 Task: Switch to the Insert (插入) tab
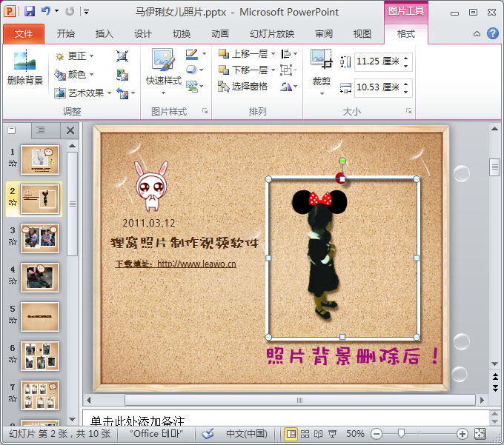(105, 34)
